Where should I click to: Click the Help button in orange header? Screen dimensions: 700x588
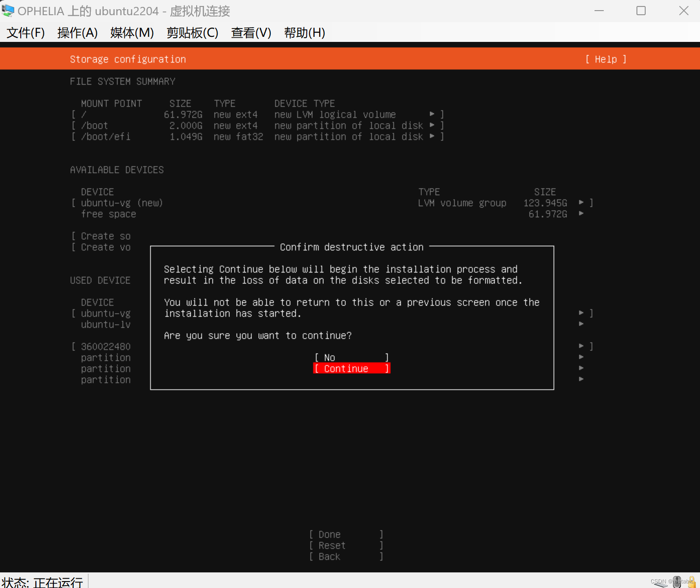click(x=606, y=59)
